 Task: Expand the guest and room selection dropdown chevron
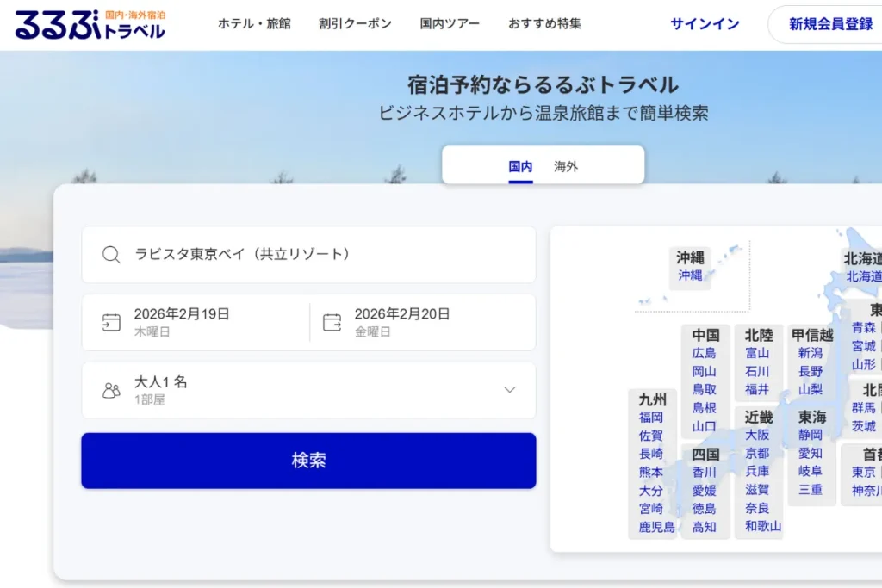pyautogui.click(x=510, y=390)
